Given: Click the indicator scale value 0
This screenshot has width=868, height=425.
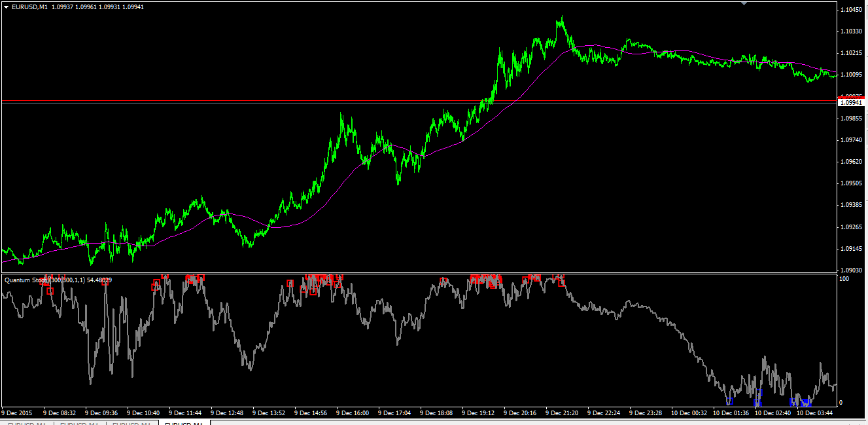Looking at the screenshot, I should pyautogui.click(x=841, y=403).
